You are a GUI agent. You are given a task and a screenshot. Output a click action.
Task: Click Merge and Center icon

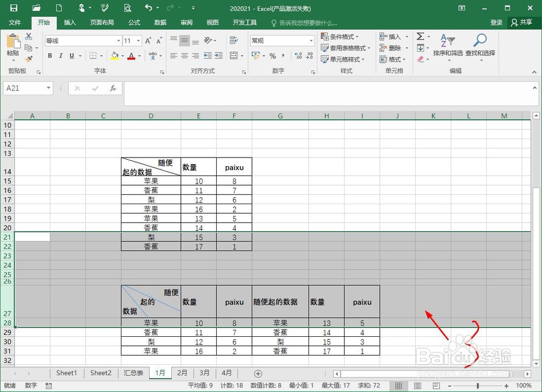pos(234,56)
